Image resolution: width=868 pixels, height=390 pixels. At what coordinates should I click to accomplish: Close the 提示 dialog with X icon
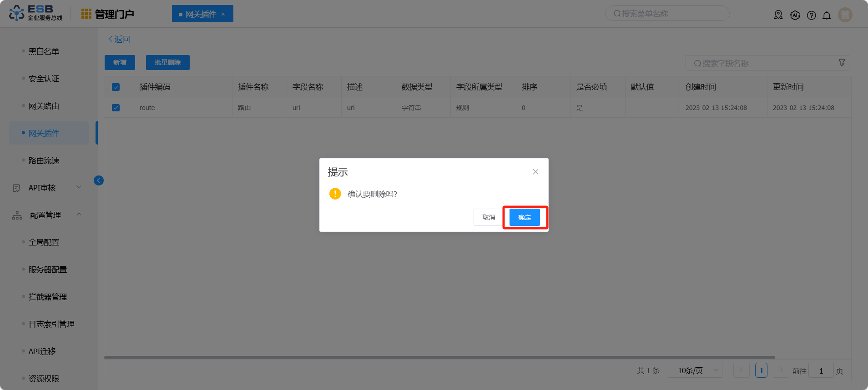(535, 172)
